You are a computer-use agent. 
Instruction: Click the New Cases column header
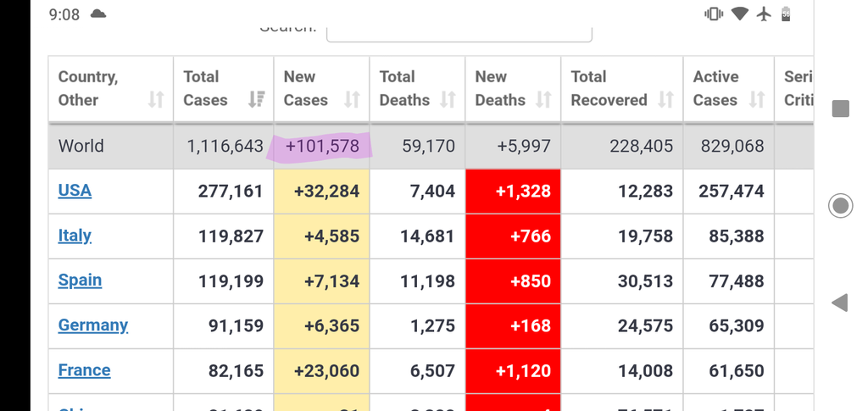coord(321,88)
